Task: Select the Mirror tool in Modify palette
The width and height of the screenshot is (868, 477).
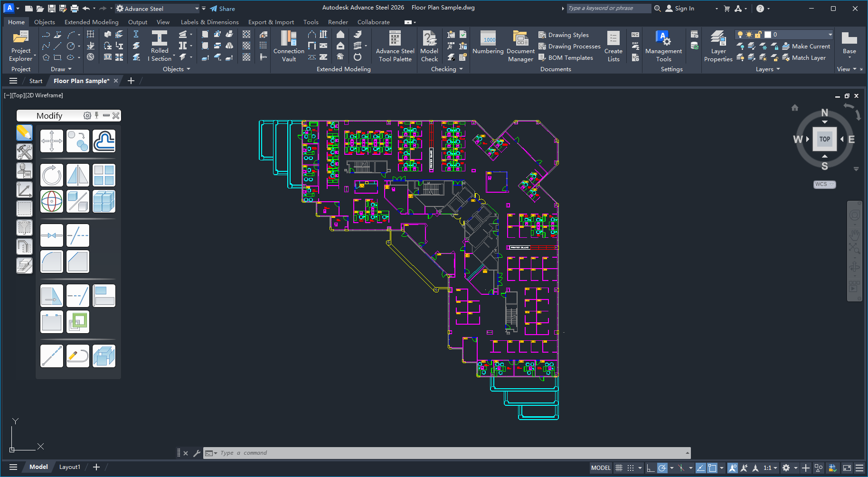Action: pyautogui.click(x=78, y=175)
